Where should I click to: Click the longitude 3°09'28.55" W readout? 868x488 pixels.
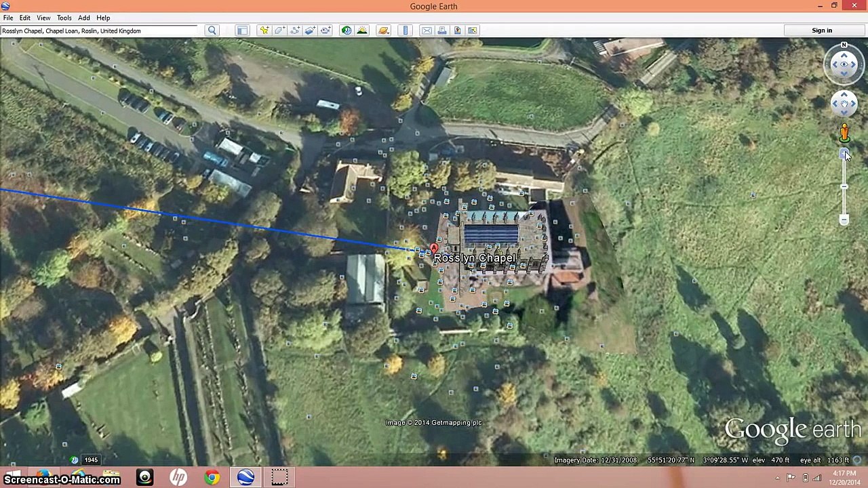coord(726,460)
